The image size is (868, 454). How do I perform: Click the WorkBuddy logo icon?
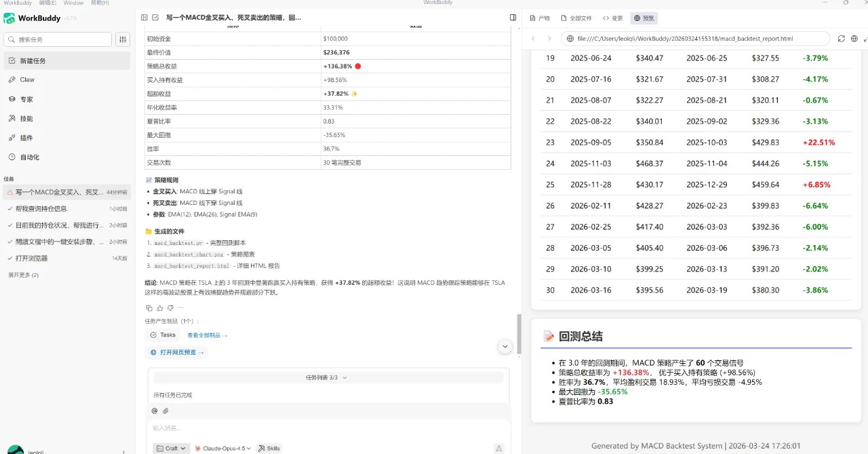click(x=9, y=18)
